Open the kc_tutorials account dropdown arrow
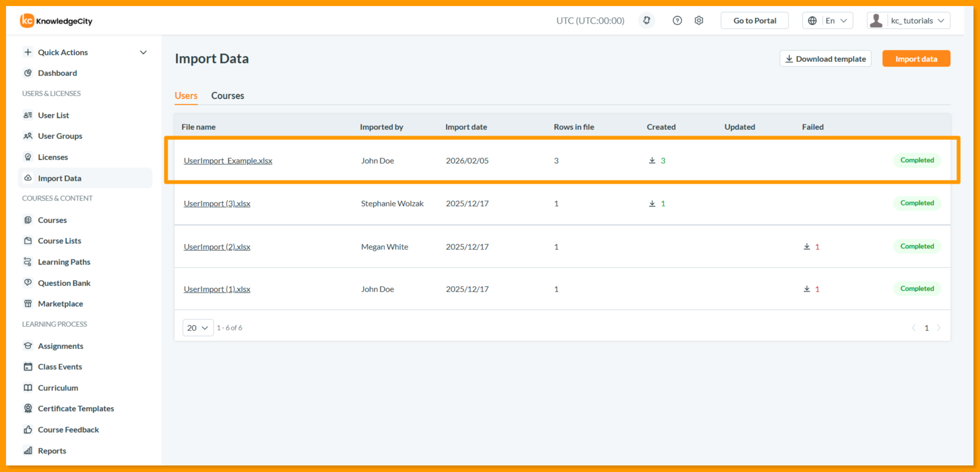This screenshot has width=980, height=472. tap(941, 21)
